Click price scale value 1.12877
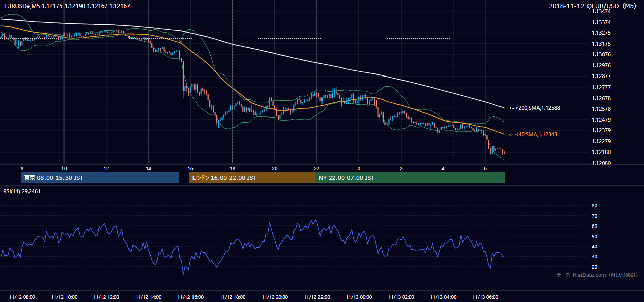This screenshot has width=644, height=302. pos(601,76)
